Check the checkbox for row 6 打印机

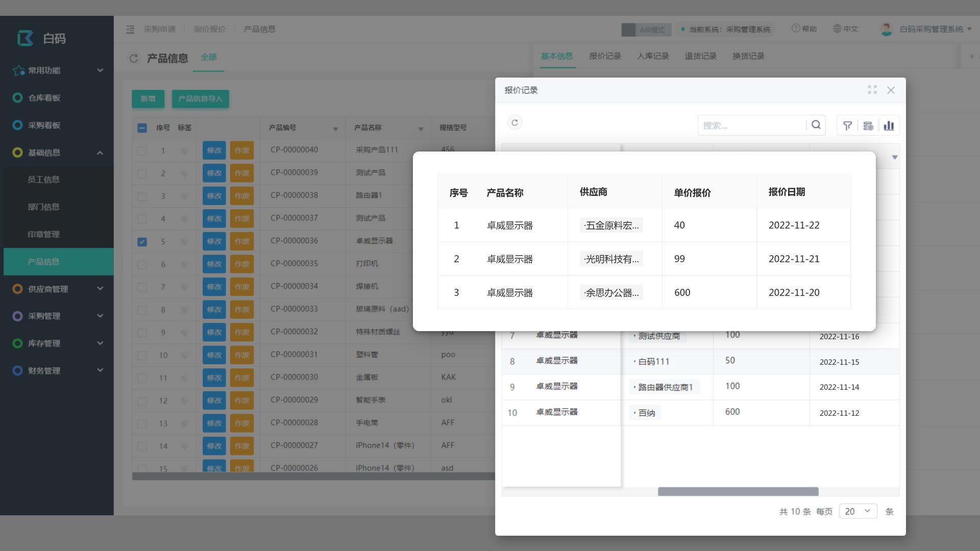pos(142,264)
